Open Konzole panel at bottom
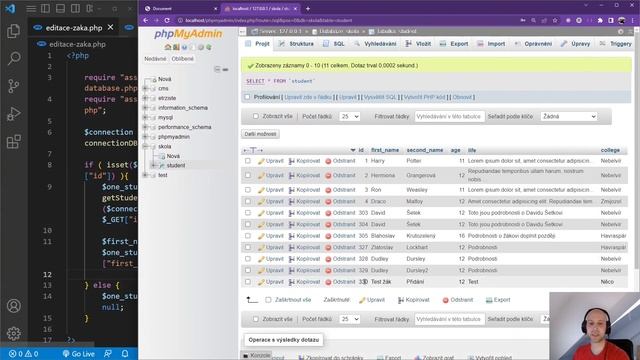Viewport: 640px width, 360px height. 256,356
